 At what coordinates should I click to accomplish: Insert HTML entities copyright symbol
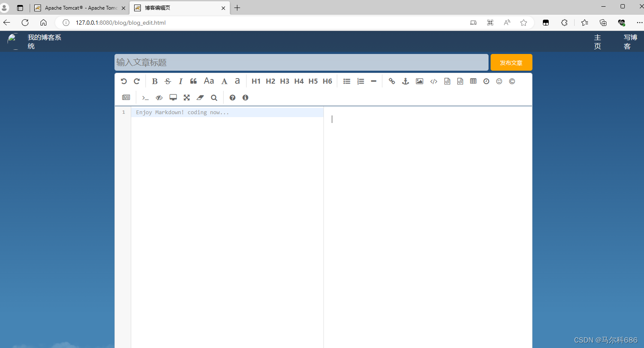coord(512,81)
